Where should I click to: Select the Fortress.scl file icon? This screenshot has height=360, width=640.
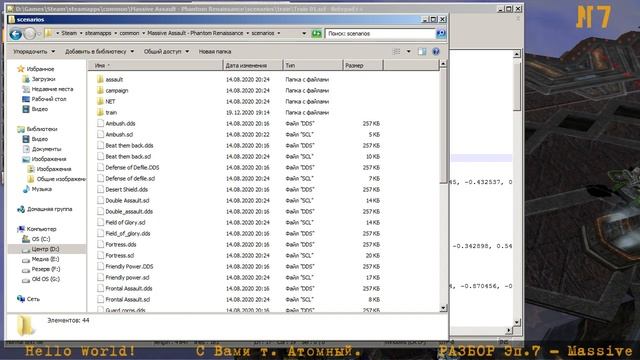point(100,255)
